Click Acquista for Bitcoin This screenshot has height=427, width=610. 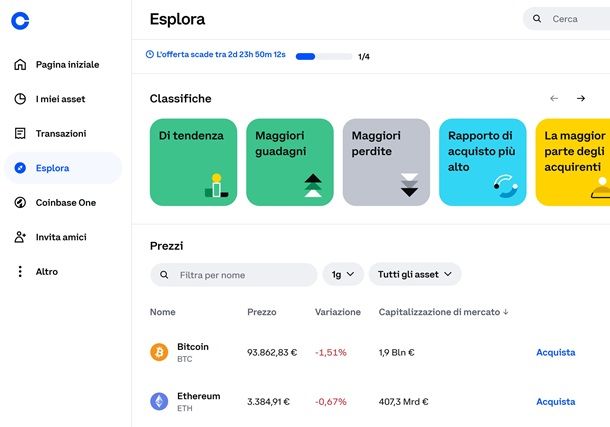click(555, 352)
